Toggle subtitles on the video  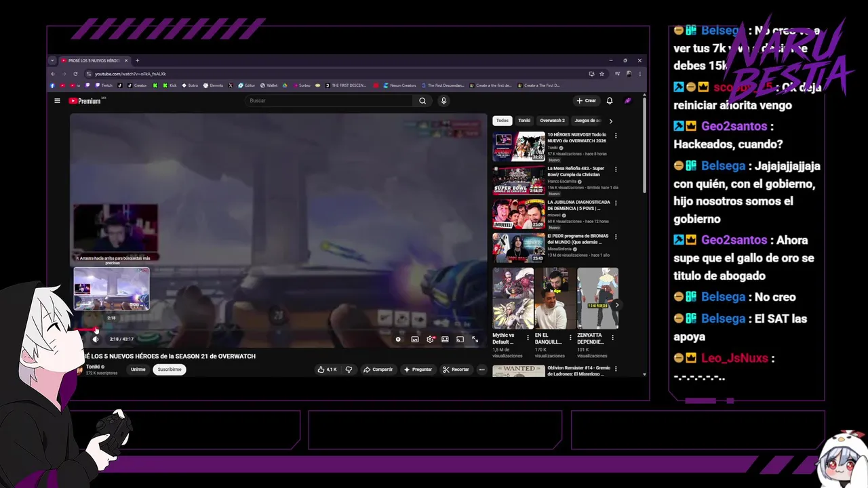click(x=415, y=339)
